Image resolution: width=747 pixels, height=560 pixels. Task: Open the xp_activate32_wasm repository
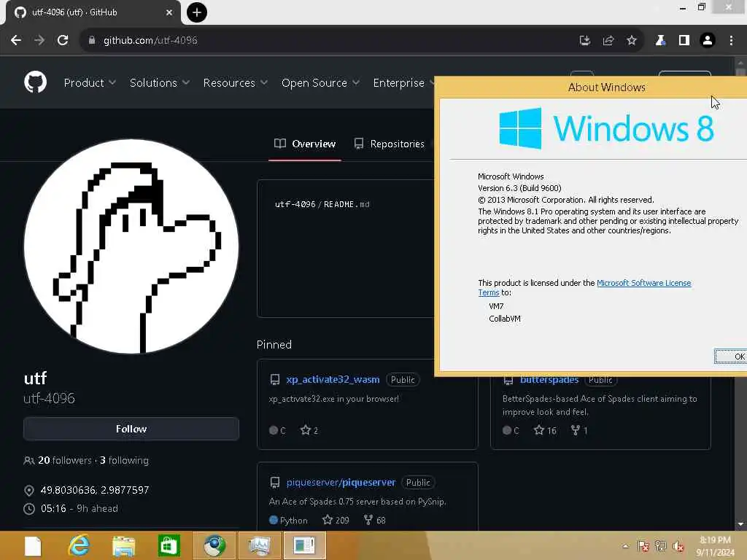point(333,379)
